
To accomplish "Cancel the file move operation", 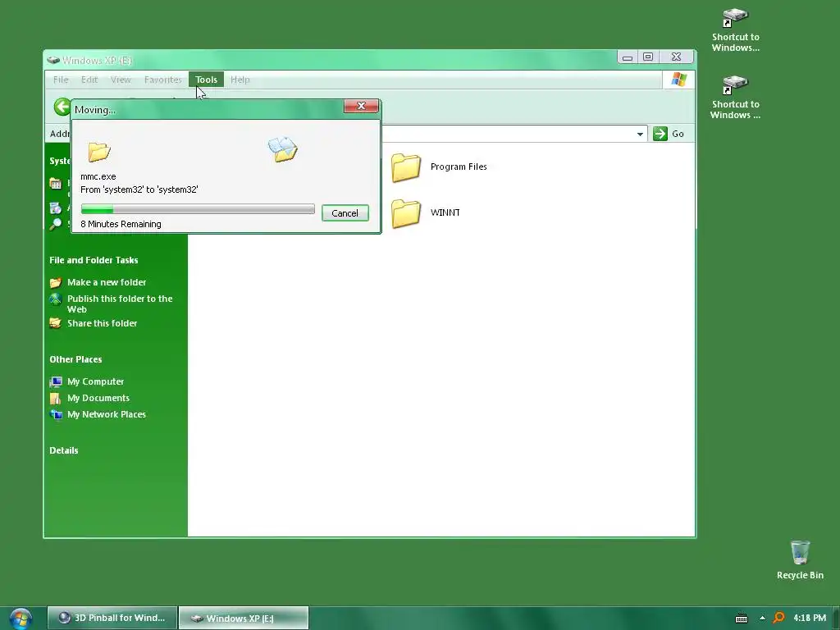I will (345, 212).
